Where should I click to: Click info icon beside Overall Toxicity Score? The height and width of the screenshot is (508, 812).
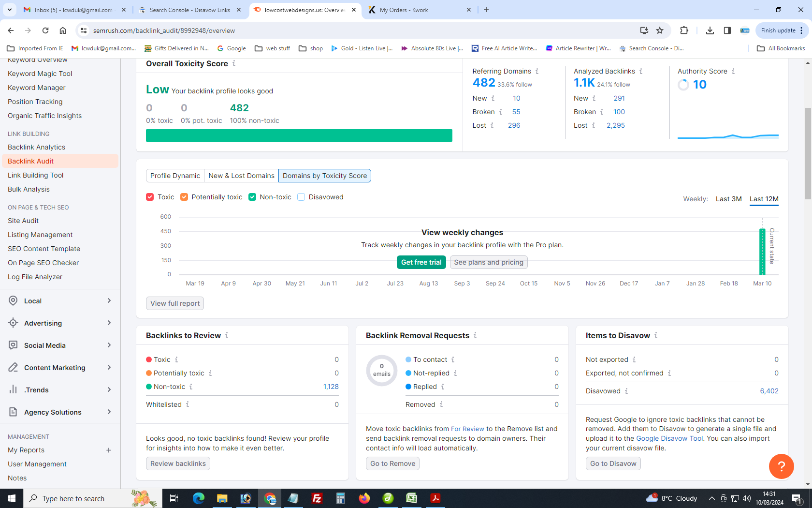click(234, 63)
